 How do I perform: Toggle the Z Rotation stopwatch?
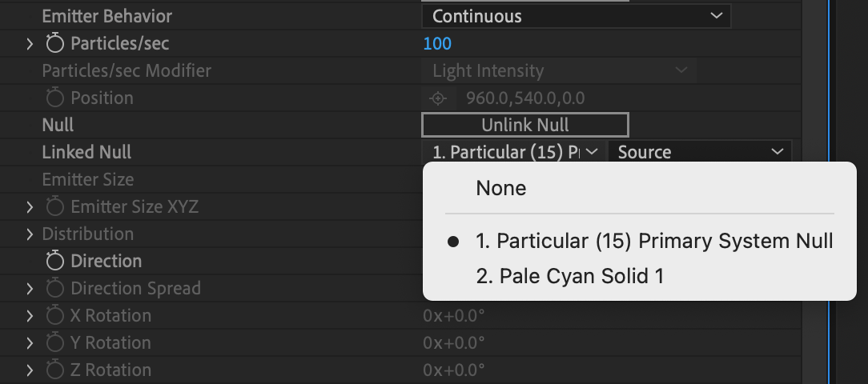pos(54,370)
